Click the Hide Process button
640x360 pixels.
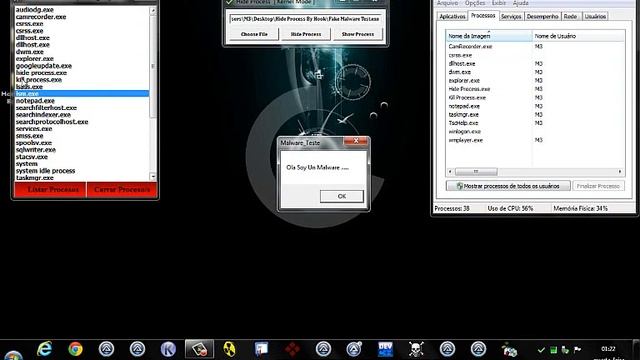point(306,34)
